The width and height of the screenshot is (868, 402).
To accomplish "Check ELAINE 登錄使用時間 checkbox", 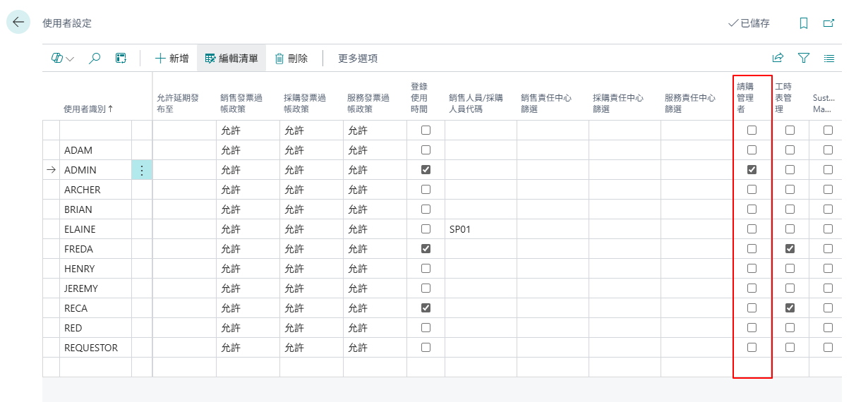I will (x=426, y=229).
